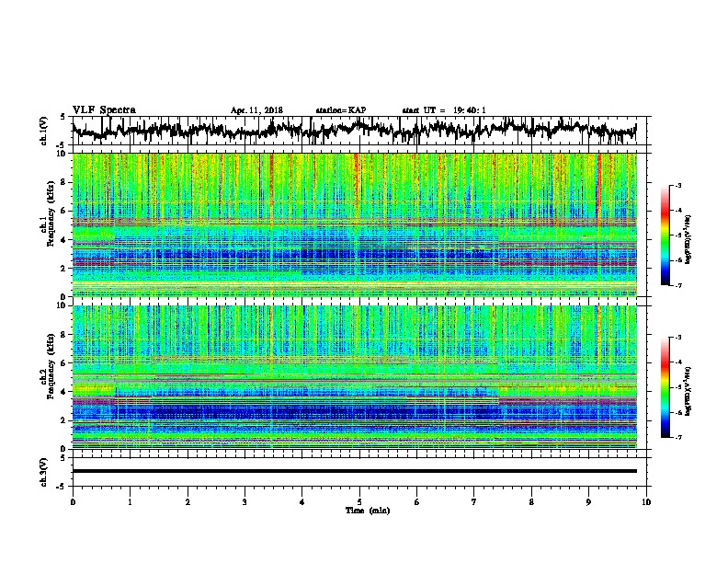This screenshot has height=563, width=728.
Task: Click the ch.2 "Frequency (kHz)" axis label
Action: (x=51, y=366)
